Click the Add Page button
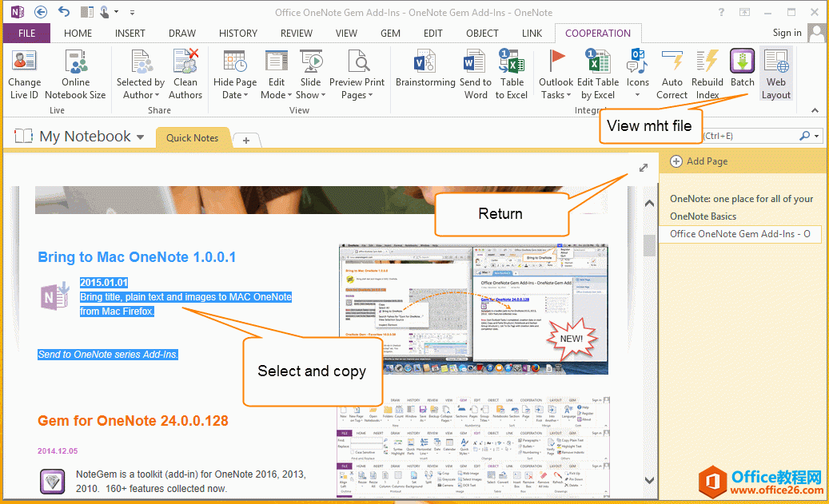Viewport: 829px width, 504px height. 699,161
